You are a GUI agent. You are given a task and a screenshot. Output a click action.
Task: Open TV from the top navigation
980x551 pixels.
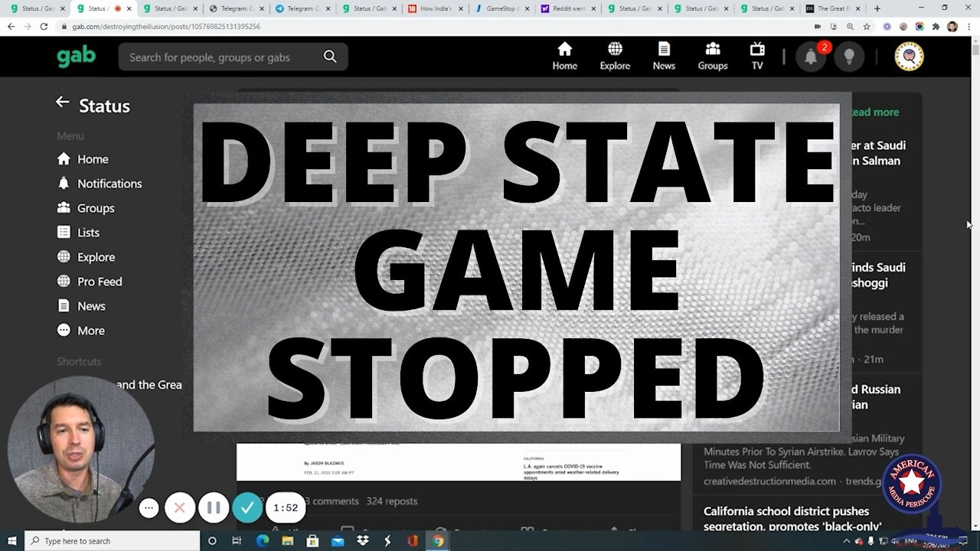pyautogui.click(x=757, y=57)
